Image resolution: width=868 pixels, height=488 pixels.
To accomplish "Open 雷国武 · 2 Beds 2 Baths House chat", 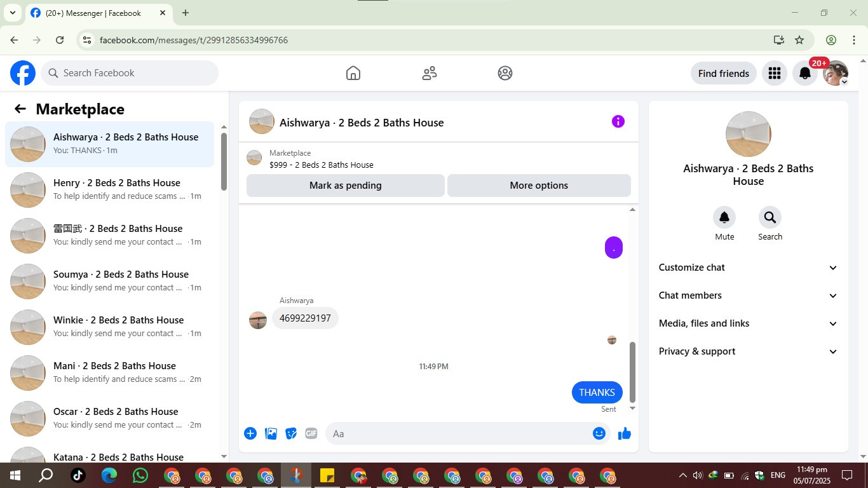I will (110, 235).
